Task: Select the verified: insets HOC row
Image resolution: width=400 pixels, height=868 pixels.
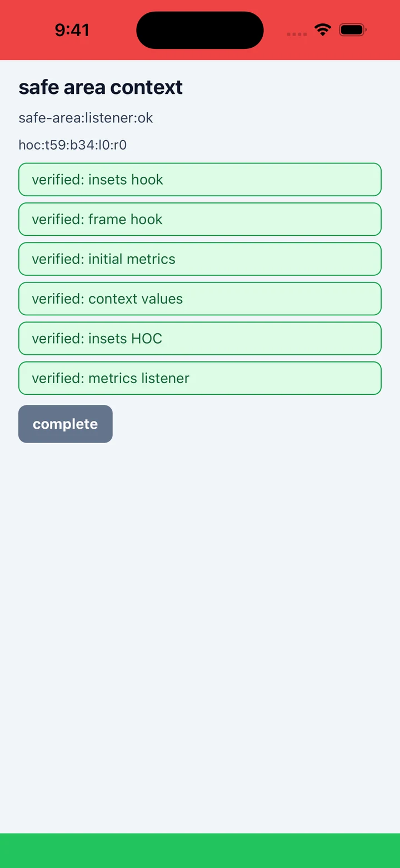Action: tap(200, 339)
